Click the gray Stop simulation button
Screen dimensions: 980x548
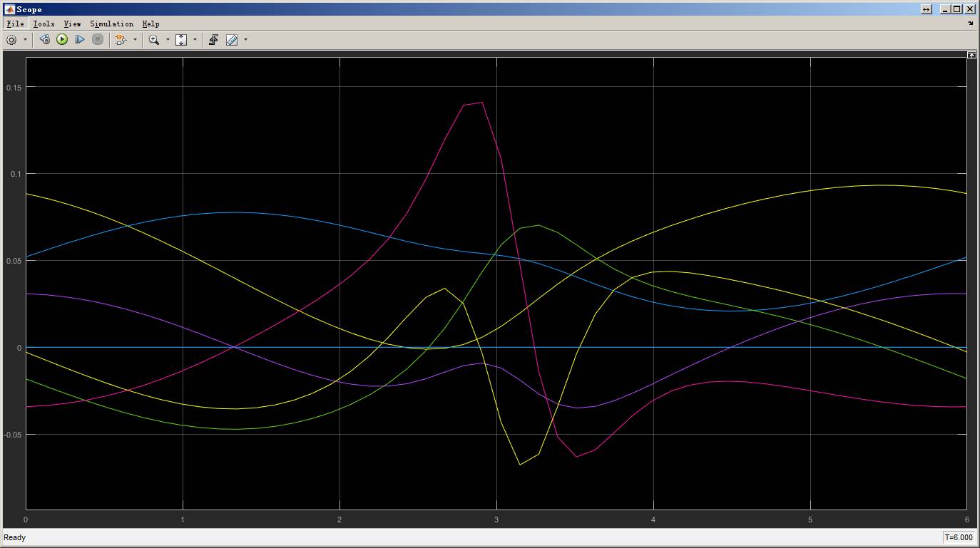click(x=98, y=40)
